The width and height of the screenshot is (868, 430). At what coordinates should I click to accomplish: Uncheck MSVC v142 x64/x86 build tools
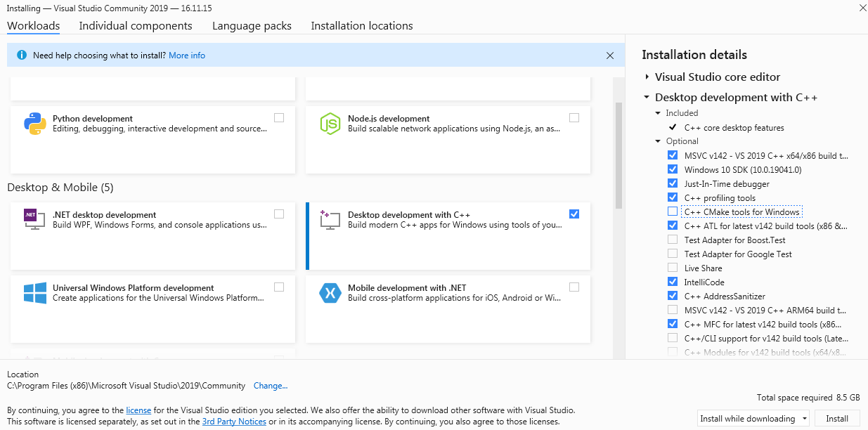673,156
